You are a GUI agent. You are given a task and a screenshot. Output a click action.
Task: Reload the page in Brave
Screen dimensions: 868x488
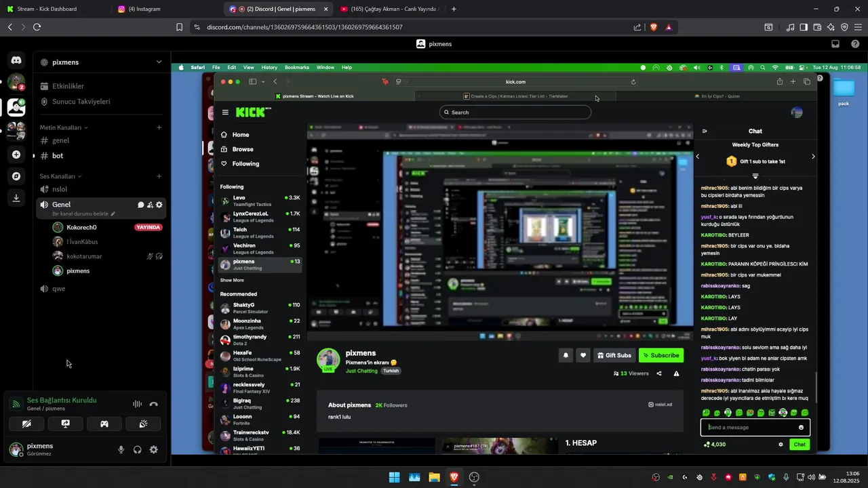click(37, 27)
